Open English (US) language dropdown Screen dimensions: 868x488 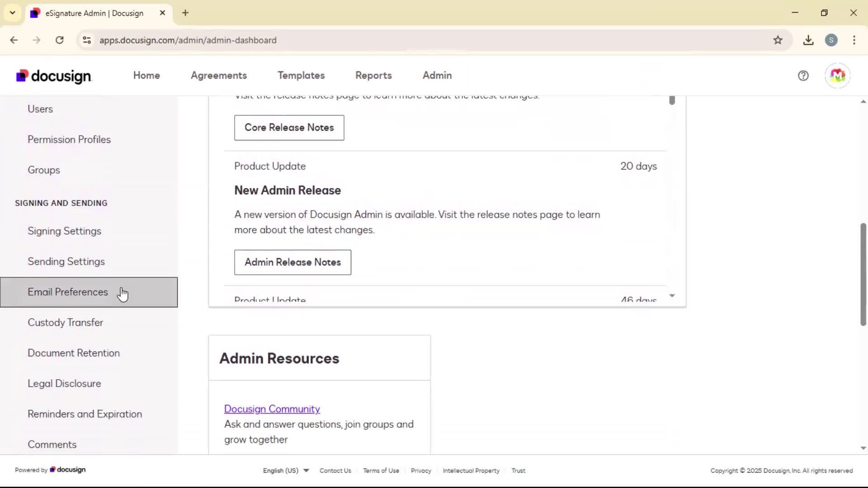[286, 470]
